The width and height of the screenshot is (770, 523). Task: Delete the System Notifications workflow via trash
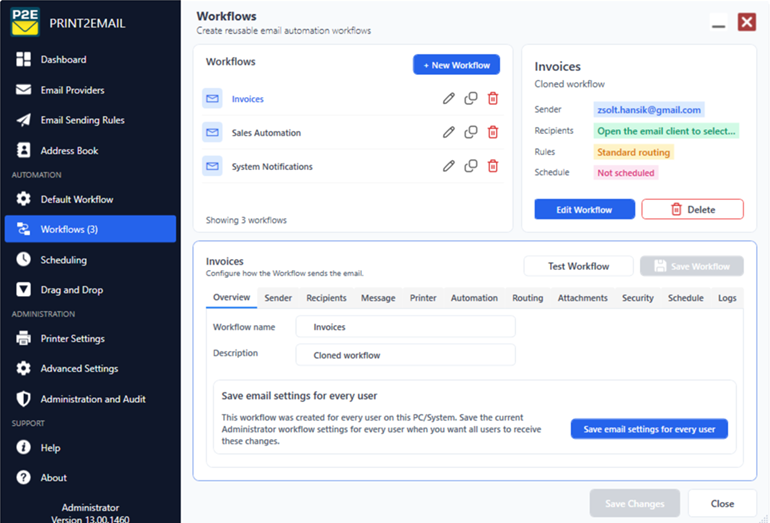pos(493,166)
